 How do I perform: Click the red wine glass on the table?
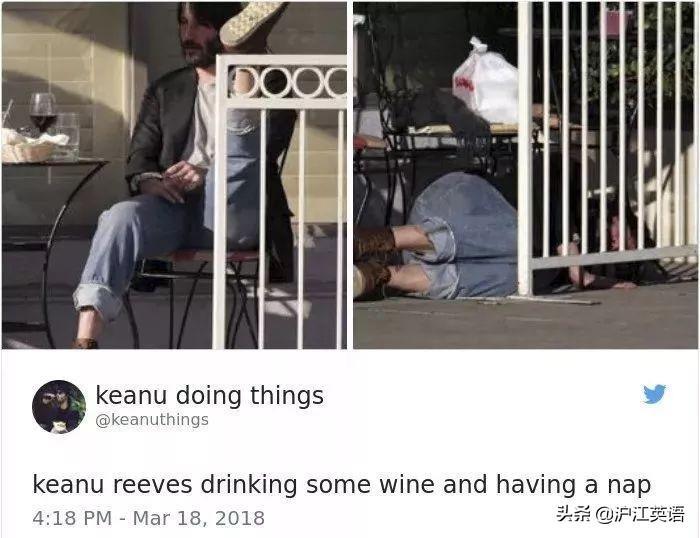[x=43, y=113]
